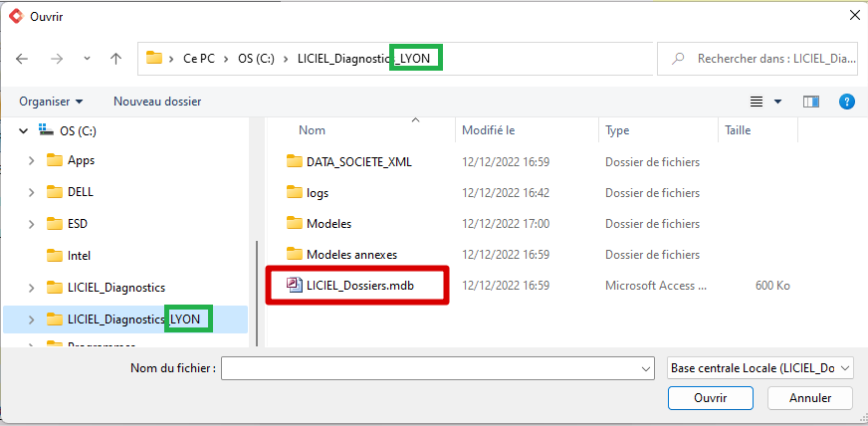Select the DELL folder in sidebar

70,192
